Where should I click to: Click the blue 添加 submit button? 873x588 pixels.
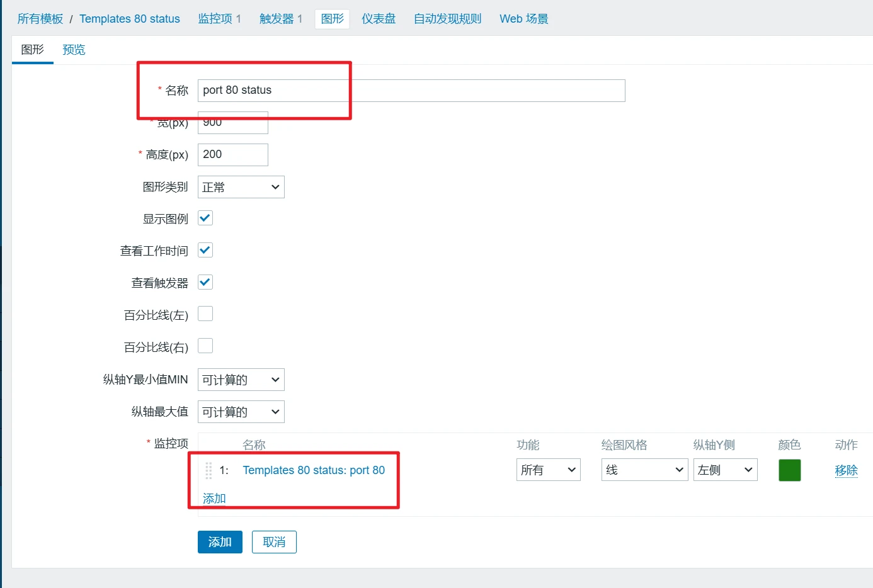[x=220, y=542]
